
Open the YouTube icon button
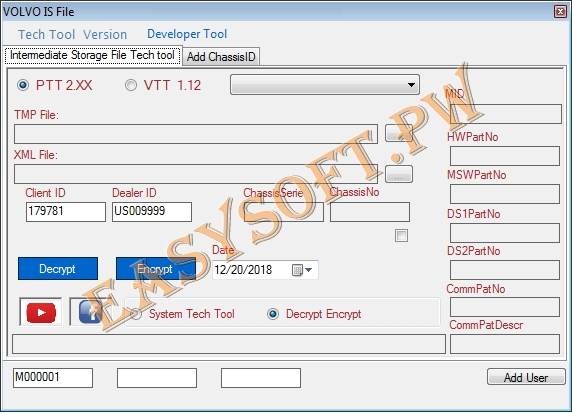tap(40, 312)
